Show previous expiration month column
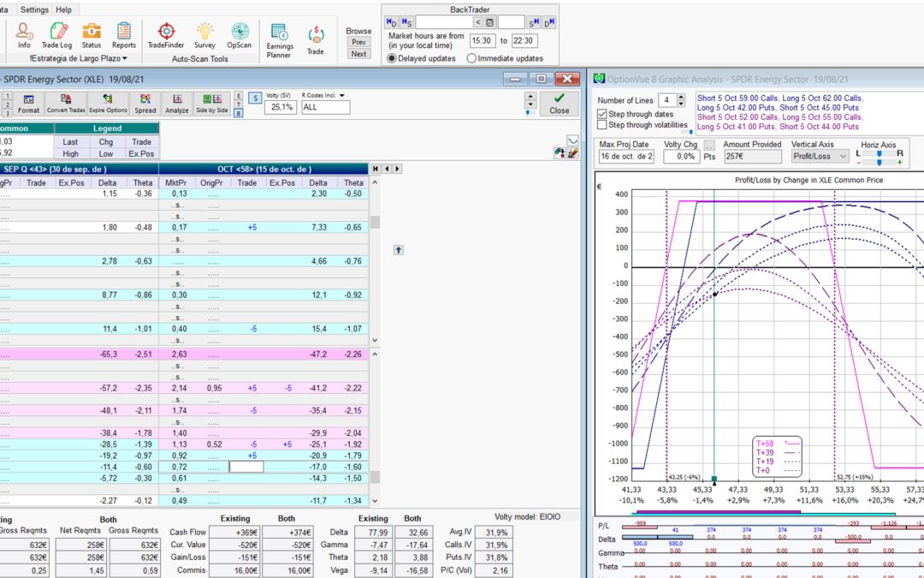This screenshot has width=924, height=578. click(387, 169)
